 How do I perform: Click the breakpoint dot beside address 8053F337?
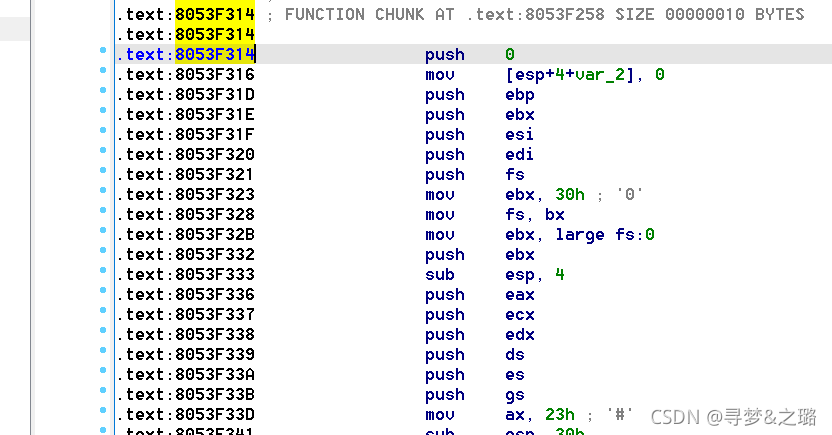[103, 310]
